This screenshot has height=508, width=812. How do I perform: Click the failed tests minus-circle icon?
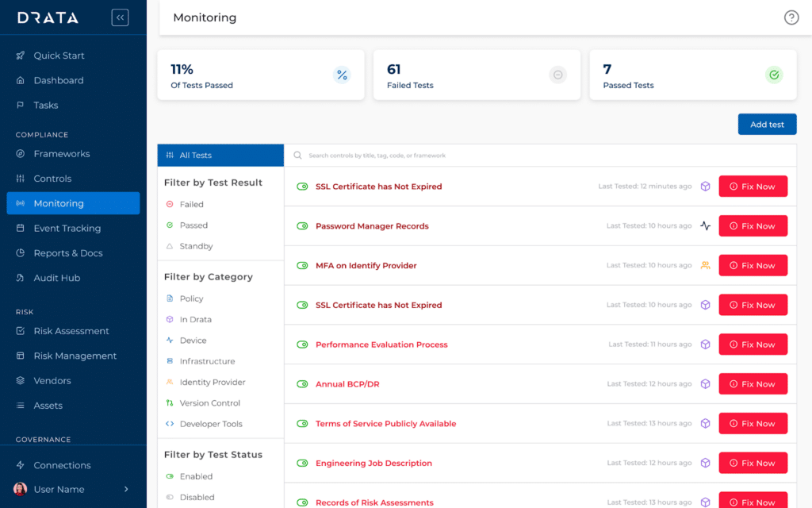point(558,75)
